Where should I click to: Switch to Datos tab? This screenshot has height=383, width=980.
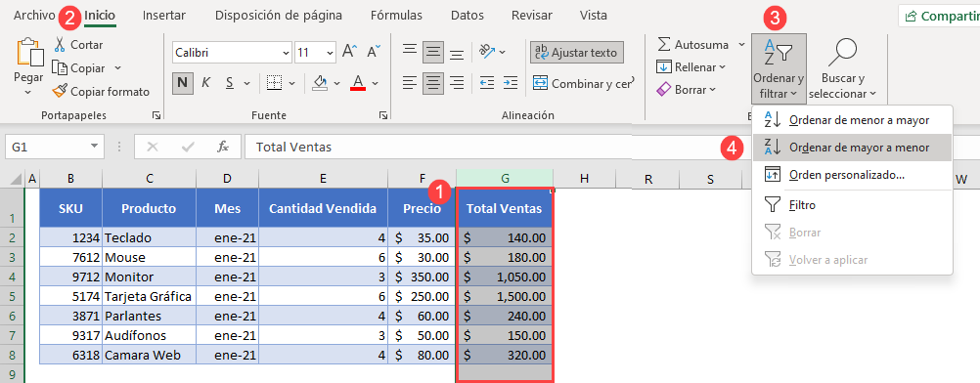tap(467, 16)
